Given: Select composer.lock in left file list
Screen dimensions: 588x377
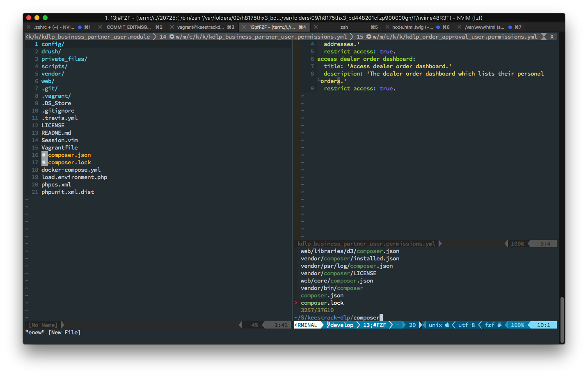Looking at the screenshot, I should tap(69, 162).
